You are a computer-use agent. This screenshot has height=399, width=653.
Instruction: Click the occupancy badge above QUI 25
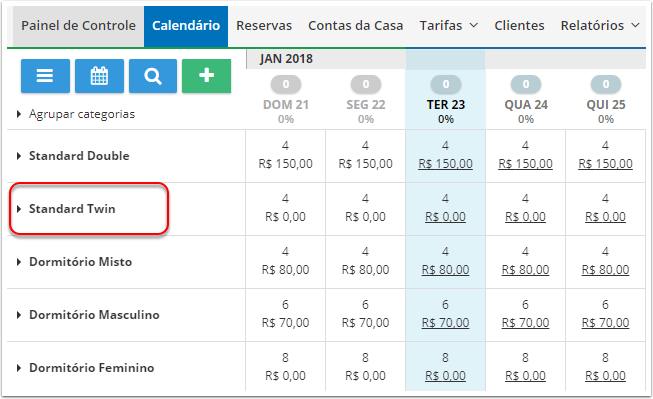pyautogui.click(x=606, y=85)
